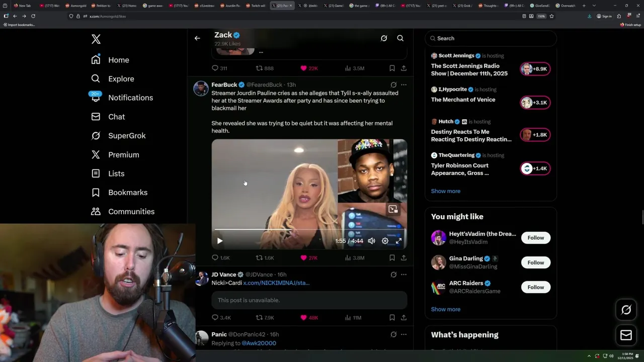Join Destiny Reacts space +1.8K

[535, 135]
